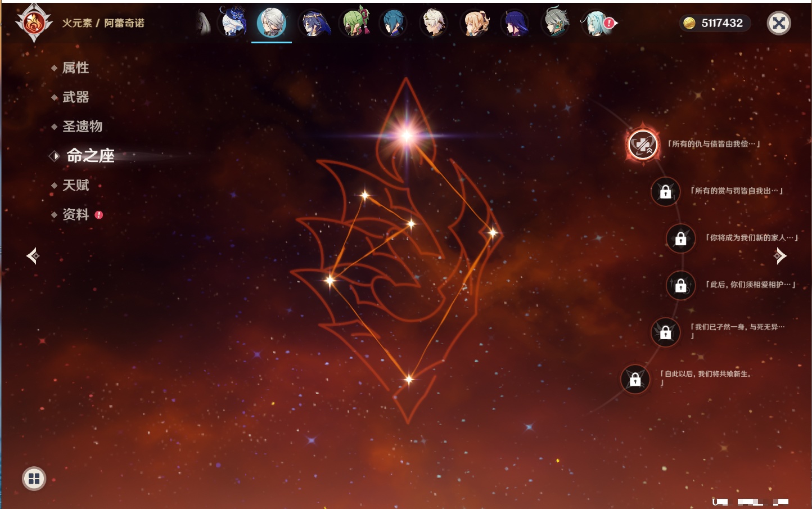Select the white-haired character wearing a blue hat
This screenshot has width=812, height=509.
233,22
